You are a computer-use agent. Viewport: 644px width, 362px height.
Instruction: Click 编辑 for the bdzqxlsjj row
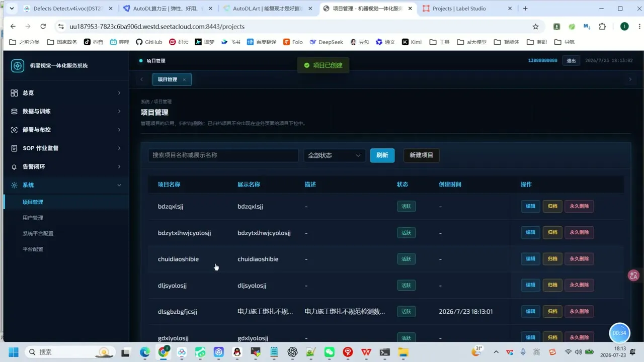pyautogui.click(x=530, y=206)
